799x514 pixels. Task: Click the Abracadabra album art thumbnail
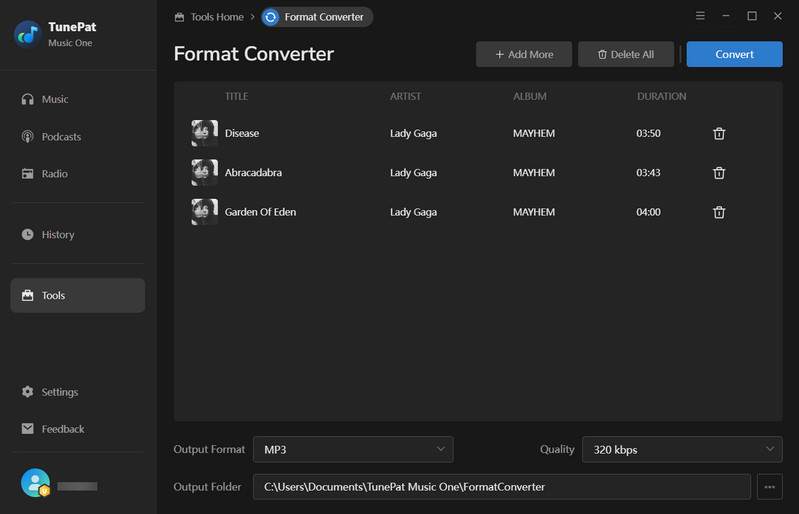pyautogui.click(x=204, y=172)
